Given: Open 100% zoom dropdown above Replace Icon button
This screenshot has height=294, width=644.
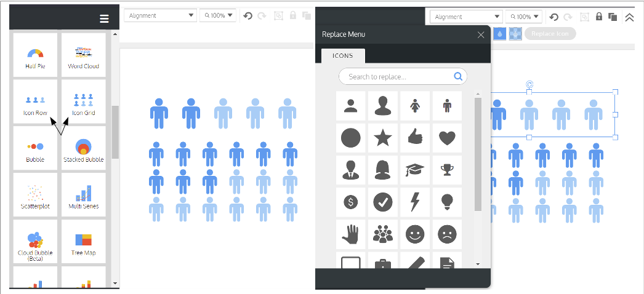Looking at the screenshot, I should 524,17.
